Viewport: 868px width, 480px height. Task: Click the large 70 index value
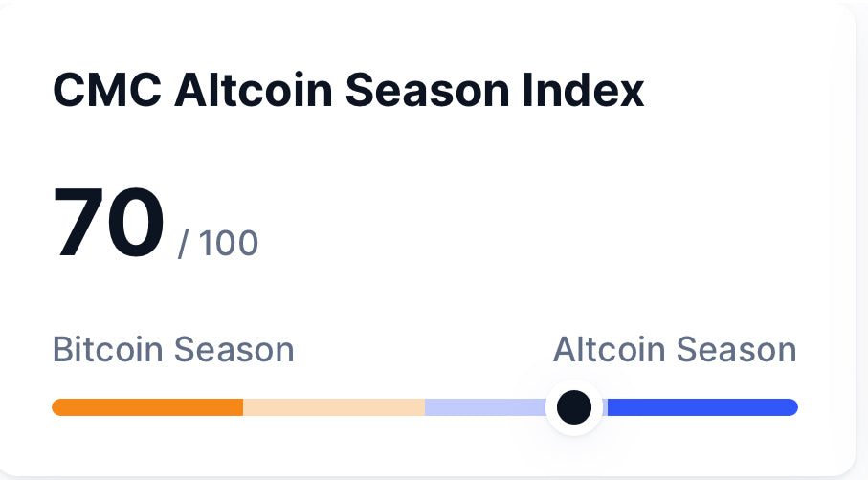tap(109, 224)
